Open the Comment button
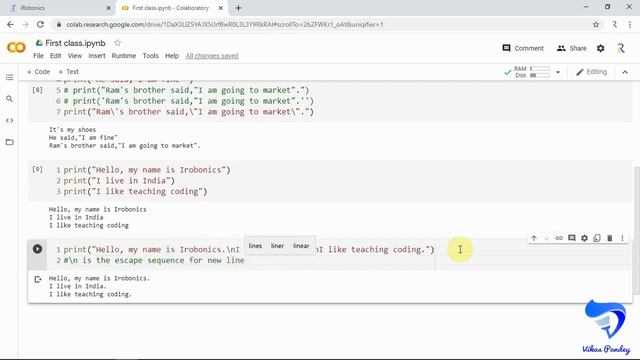This screenshot has height=360, width=640. pyautogui.click(x=523, y=48)
